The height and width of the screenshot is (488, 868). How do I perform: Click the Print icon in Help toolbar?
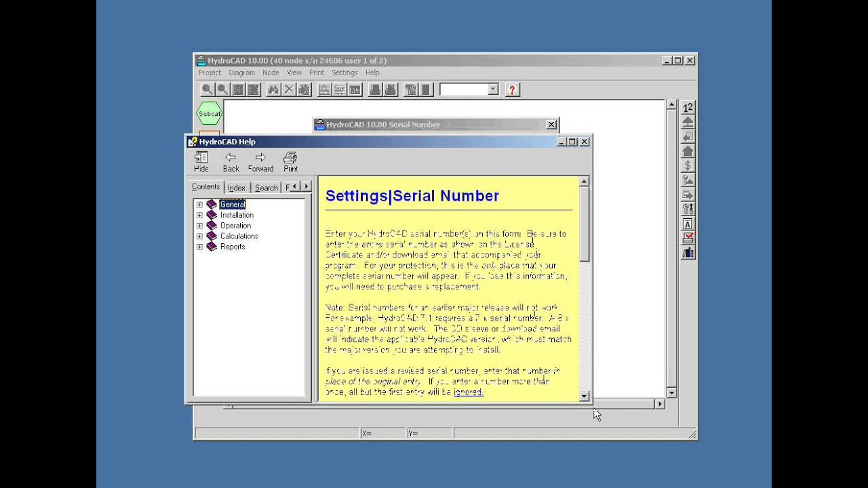click(290, 162)
